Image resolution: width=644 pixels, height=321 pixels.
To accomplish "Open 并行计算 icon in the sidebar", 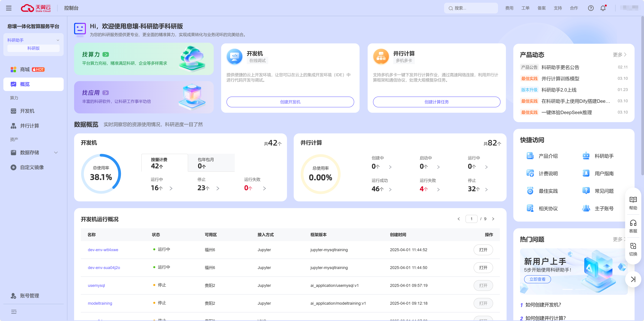I will point(13,126).
